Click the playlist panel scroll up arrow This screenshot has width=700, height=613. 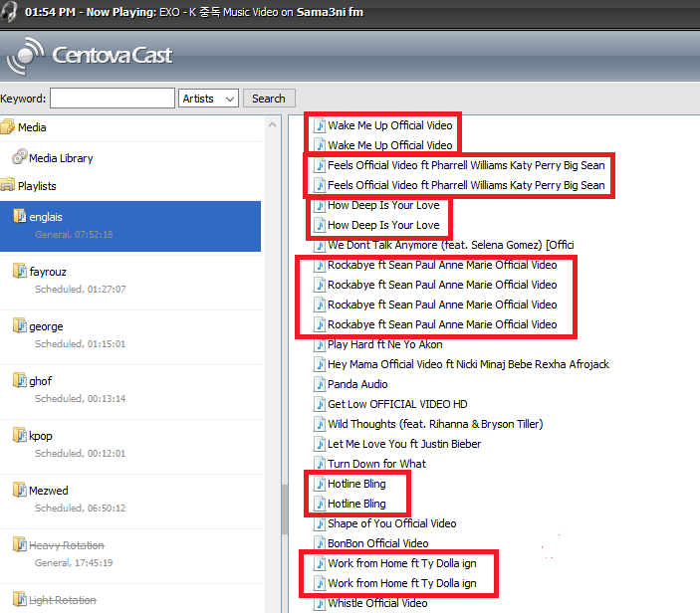272,125
